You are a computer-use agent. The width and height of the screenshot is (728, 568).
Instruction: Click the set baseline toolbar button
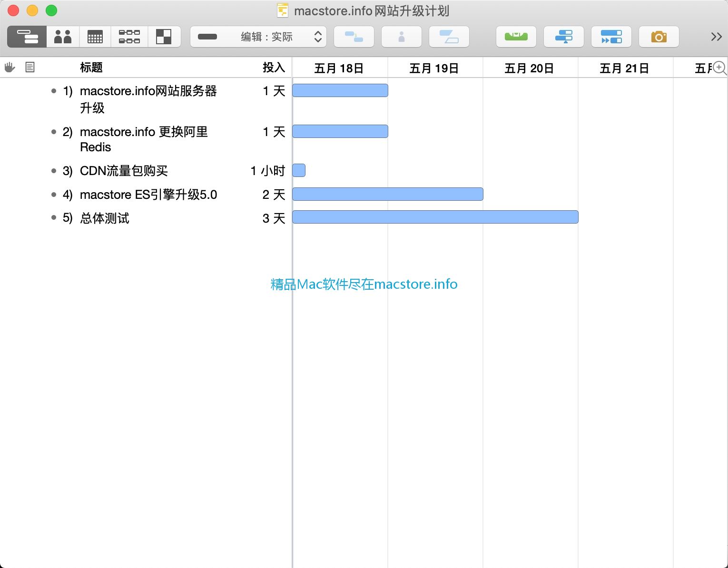click(x=564, y=37)
